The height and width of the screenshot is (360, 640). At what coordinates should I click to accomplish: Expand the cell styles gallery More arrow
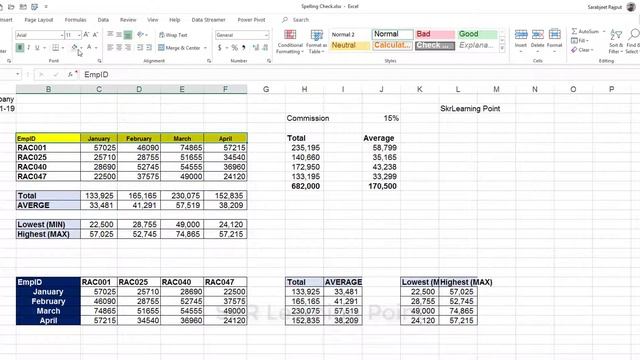[x=502, y=48]
